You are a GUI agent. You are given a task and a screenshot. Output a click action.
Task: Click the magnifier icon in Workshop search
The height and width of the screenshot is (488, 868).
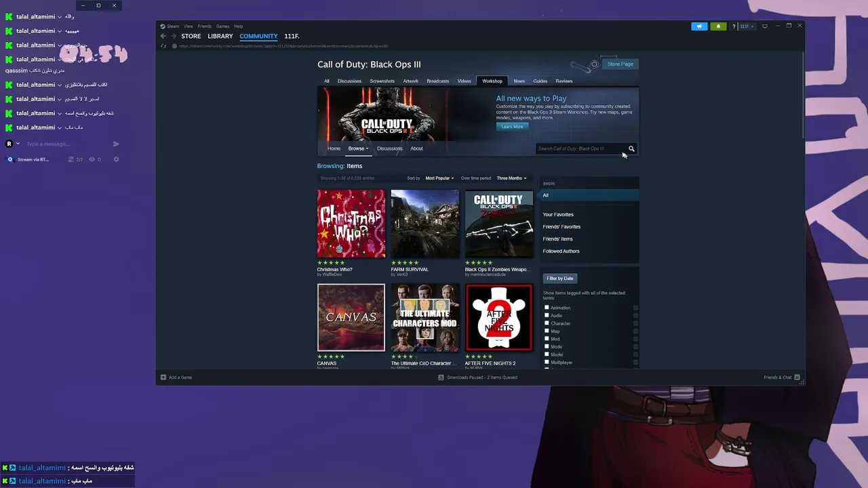(631, 148)
